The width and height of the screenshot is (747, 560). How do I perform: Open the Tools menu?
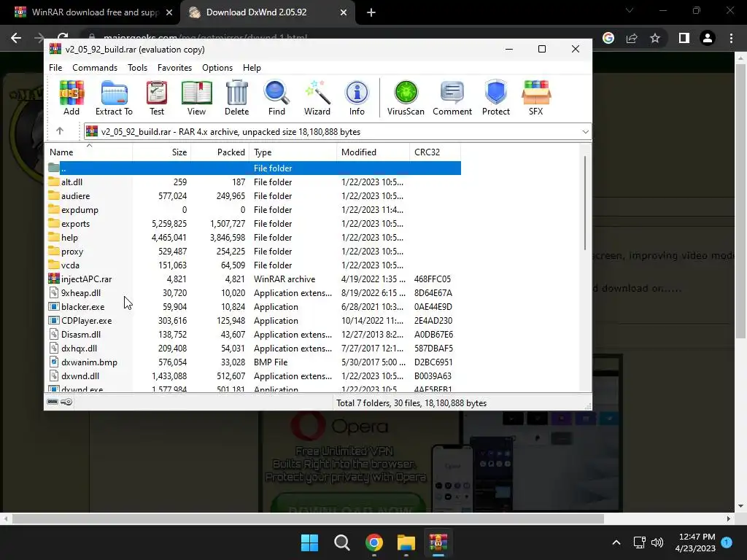pyautogui.click(x=137, y=68)
